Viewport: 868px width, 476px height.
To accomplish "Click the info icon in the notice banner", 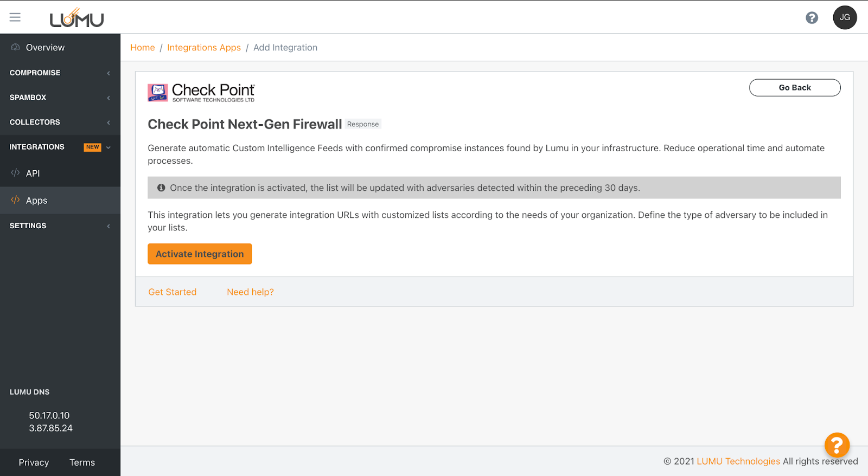I will [x=161, y=188].
